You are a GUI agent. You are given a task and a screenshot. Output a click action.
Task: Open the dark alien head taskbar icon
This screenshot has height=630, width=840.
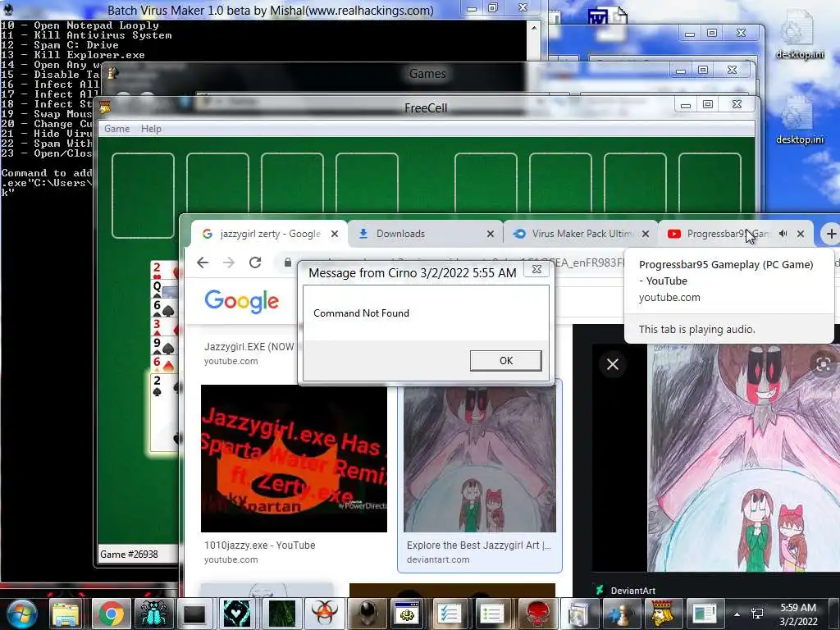pyautogui.click(x=367, y=614)
